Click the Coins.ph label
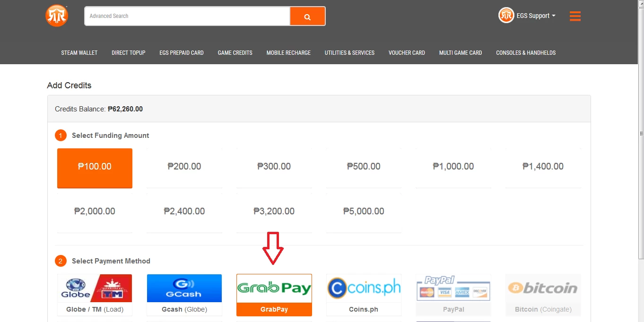The width and height of the screenshot is (644, 322). pos(364,309)
